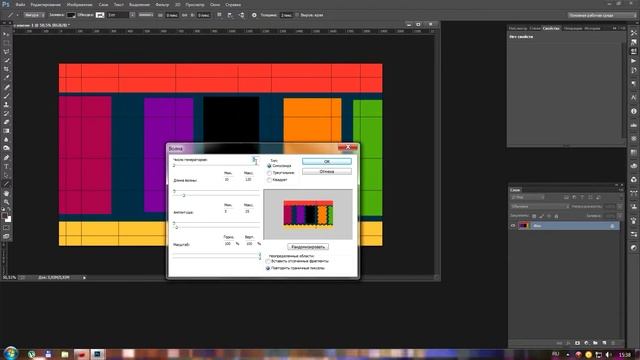Select the Lasso tool
Viewport: 640px width, 360px height.
click(x=6, y=51)
